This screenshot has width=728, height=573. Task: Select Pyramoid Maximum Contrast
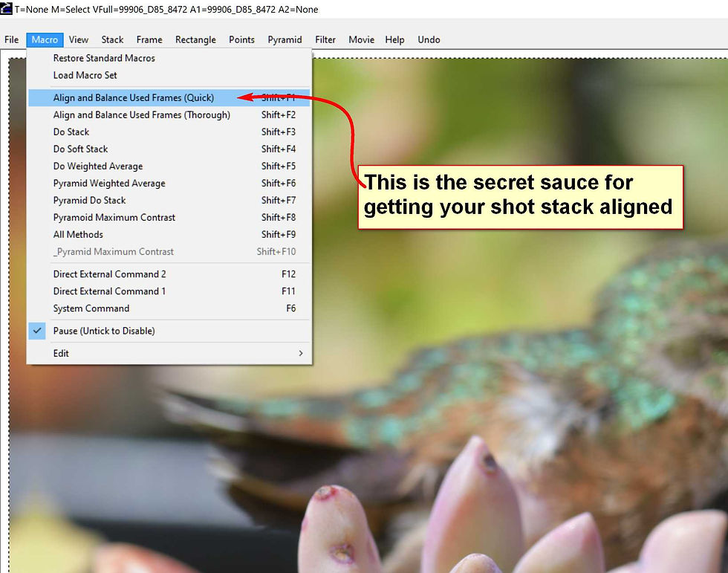click(x=169, y=217)
